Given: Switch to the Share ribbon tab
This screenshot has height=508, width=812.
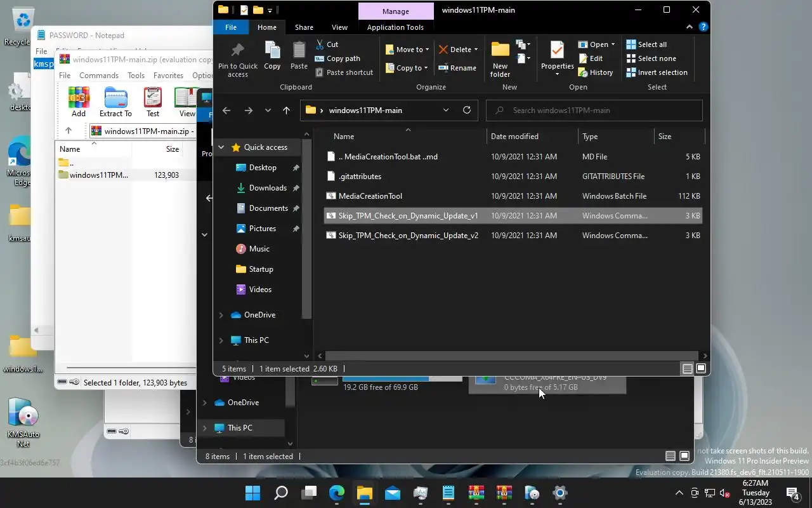Looking at the screenshot, I should coord(304,27).
